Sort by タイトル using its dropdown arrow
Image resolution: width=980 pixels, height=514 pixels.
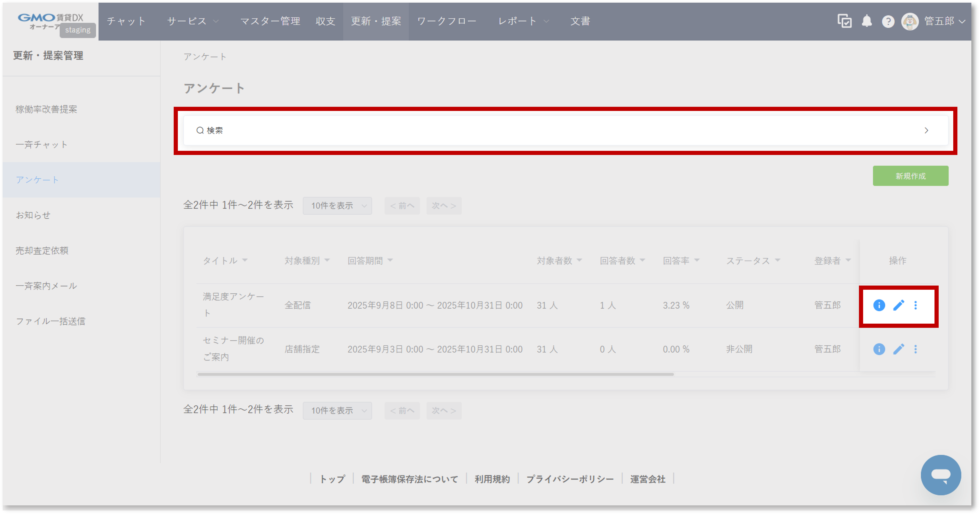[246, 261]
